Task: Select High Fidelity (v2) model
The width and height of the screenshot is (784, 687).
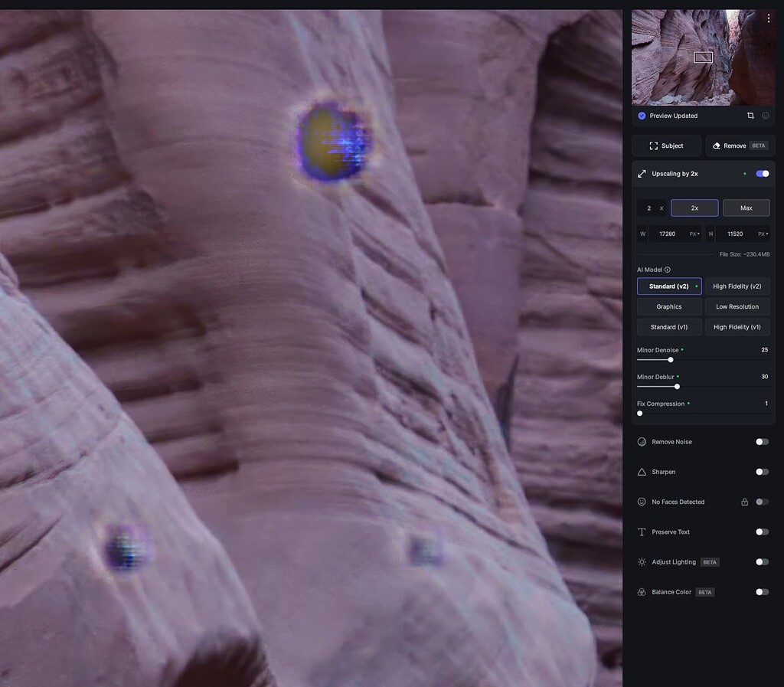Action: [737, 286]
